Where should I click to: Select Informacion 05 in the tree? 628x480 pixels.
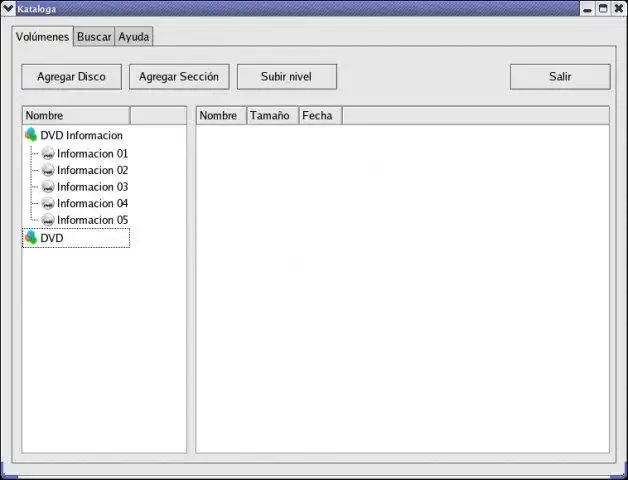(93, 220)
